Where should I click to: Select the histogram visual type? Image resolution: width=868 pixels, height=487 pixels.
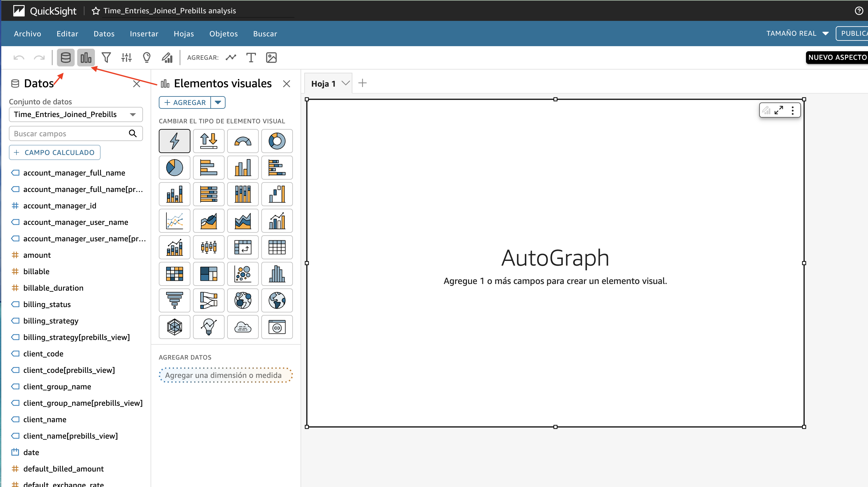point(277,274)
